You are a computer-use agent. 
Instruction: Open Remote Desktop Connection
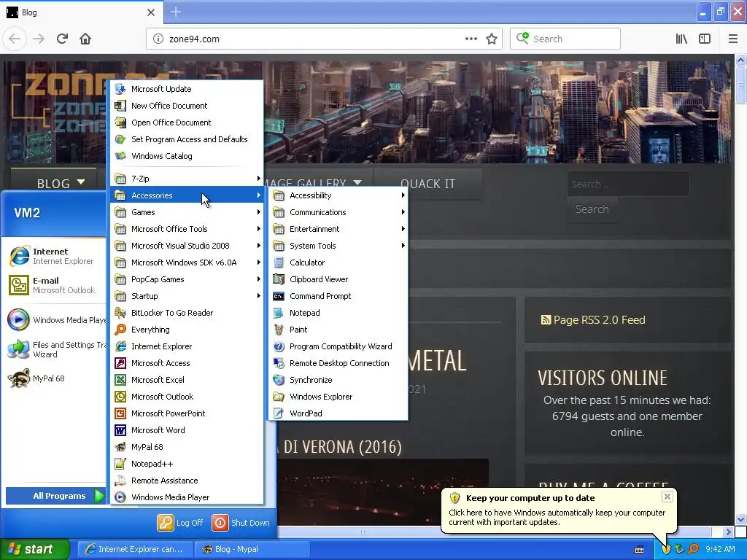pyautogui.click(x=338, y=363)
